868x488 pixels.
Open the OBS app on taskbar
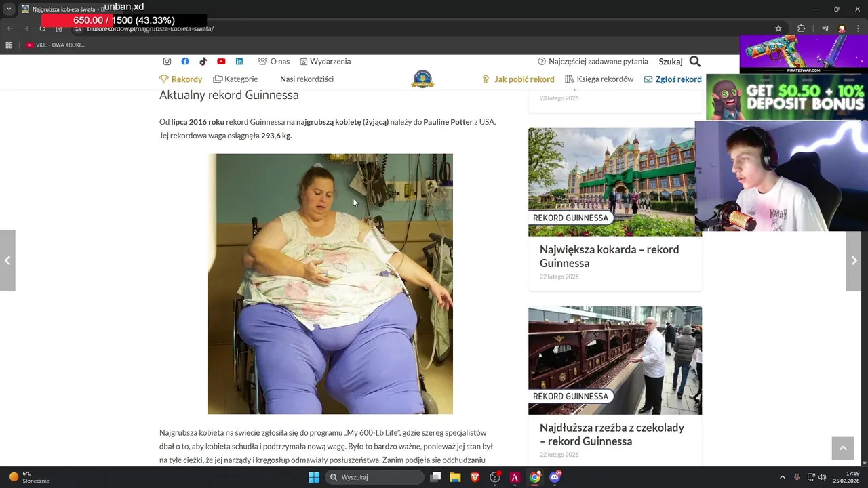click(x=495, y=477)
